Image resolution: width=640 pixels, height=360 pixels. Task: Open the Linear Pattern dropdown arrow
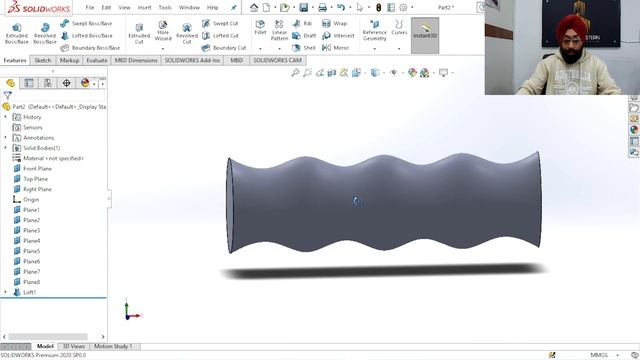280,49
